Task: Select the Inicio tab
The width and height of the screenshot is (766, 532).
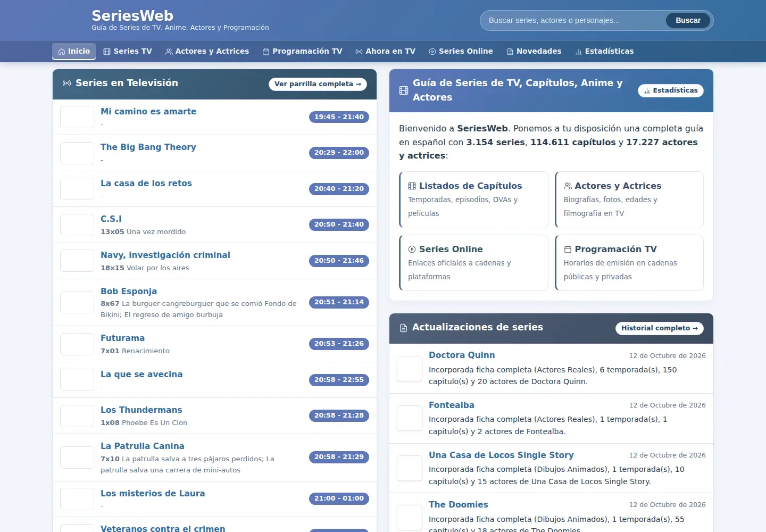Action: pos(74,52)
